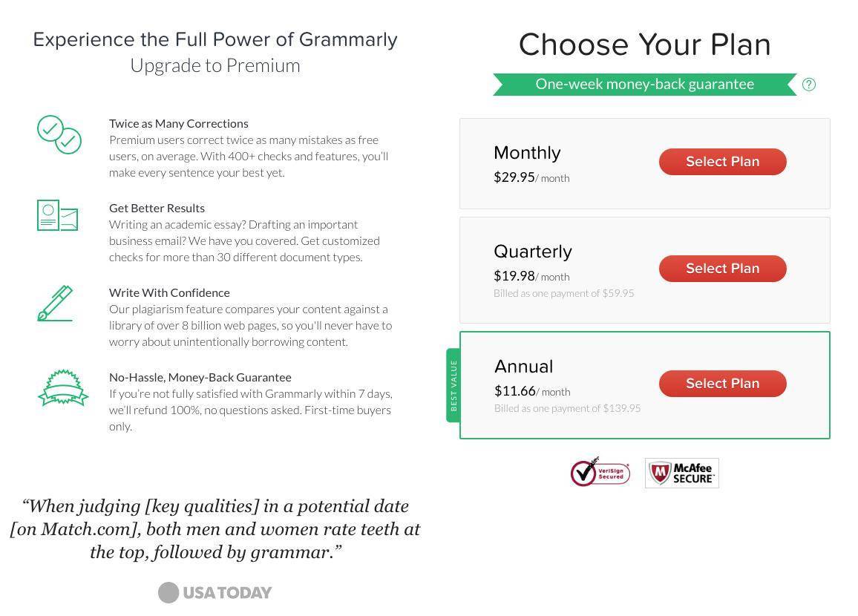Choose the highlighted Annual plan card
Screen dimensions: 858x616
[644, 385]
